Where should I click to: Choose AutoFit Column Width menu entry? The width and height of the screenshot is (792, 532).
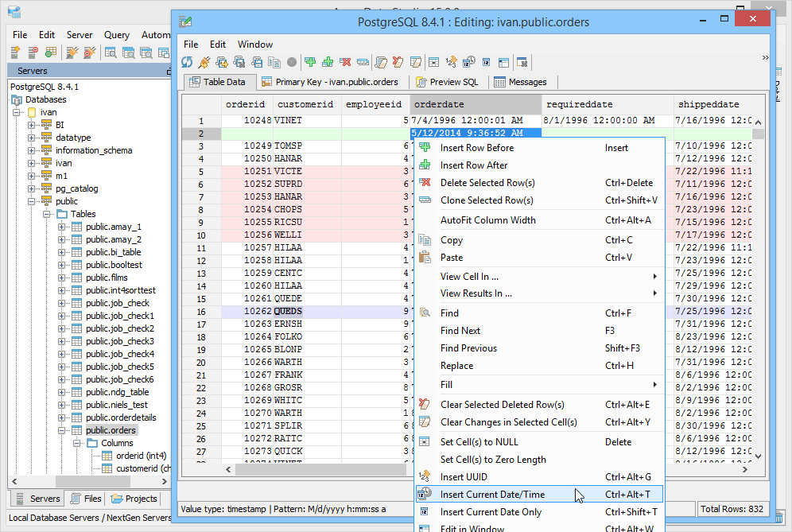[x=539, y=219]
